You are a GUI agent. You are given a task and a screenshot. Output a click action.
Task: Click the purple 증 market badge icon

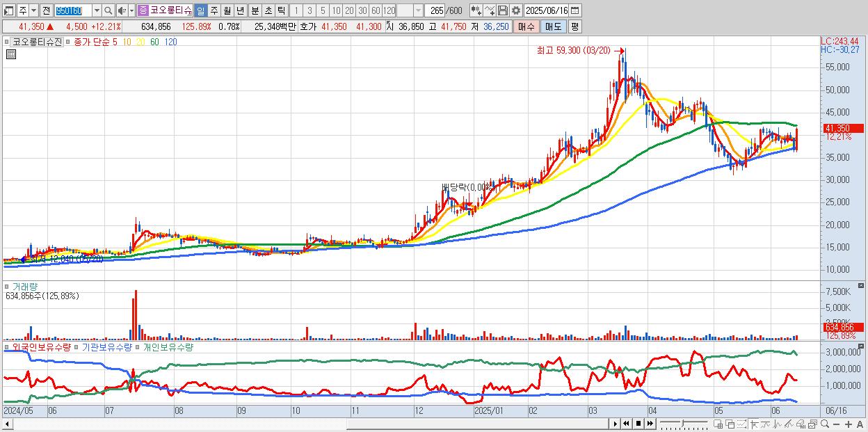tap(143, 10)
